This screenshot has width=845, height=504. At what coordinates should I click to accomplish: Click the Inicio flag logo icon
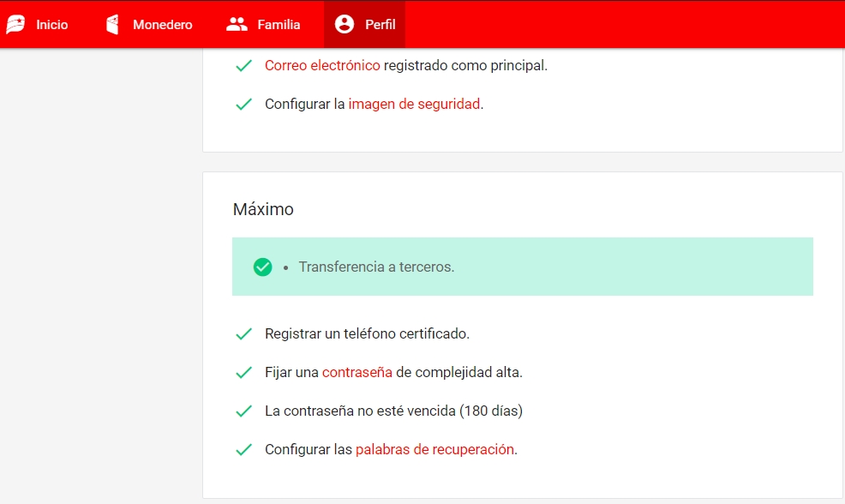click(15, 24)
